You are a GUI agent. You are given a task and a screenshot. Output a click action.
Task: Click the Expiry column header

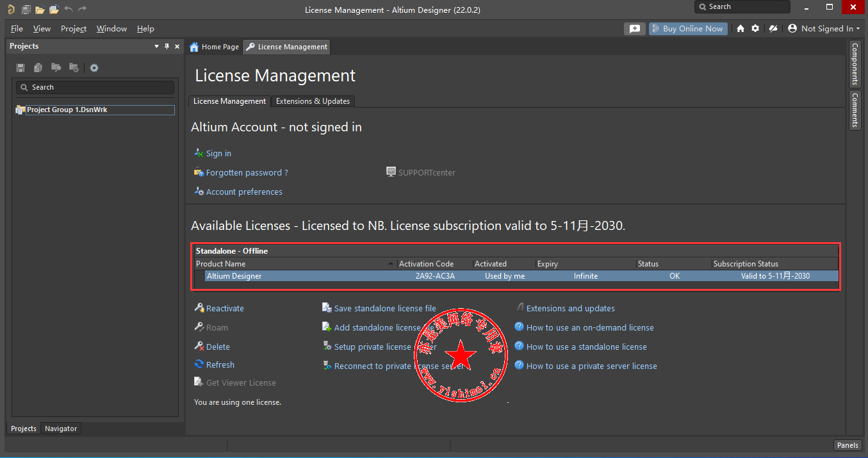pos(585,264)
